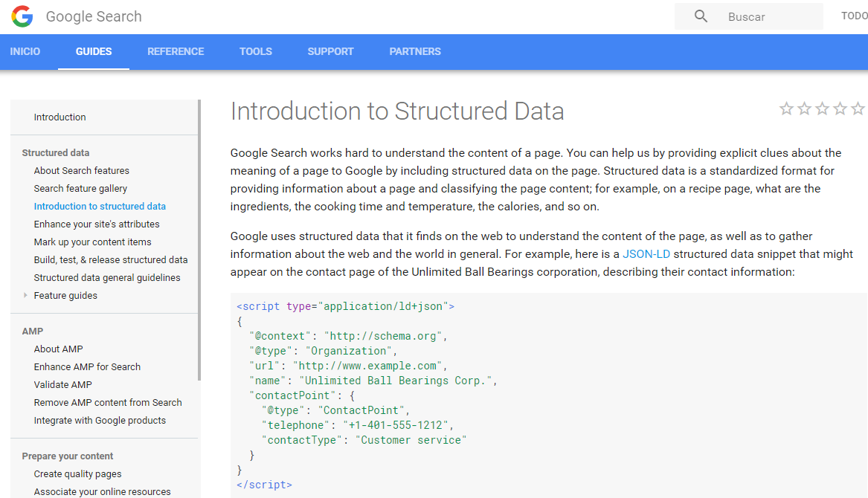Click the "contactPoint" code line

click(x=302, y=395)
